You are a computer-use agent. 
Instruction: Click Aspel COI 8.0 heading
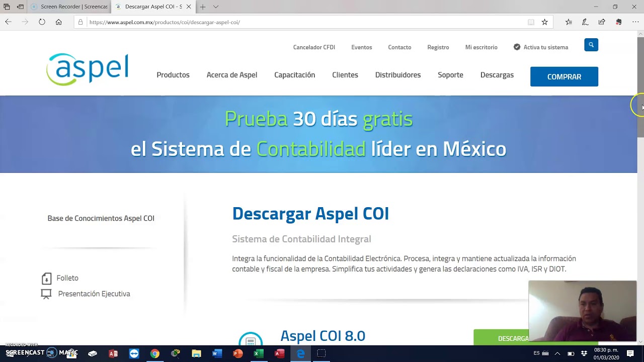pyautogui.click(x=323, y=336)
